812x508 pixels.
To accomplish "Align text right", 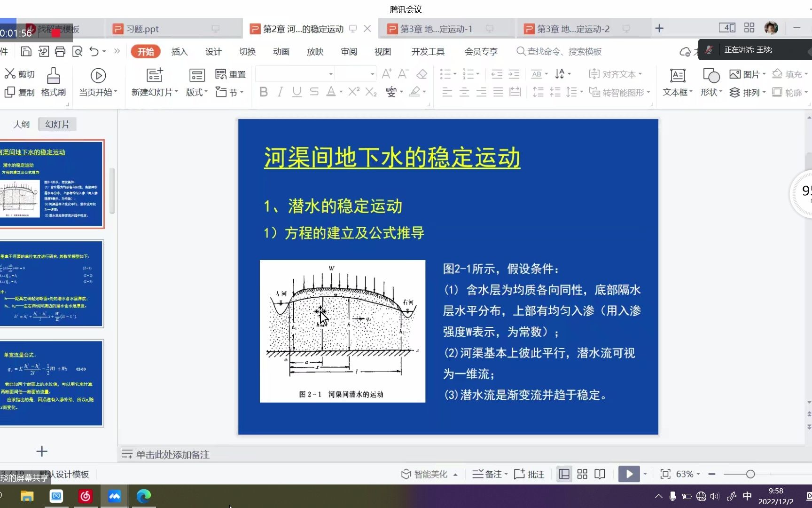I will point(481,92).
